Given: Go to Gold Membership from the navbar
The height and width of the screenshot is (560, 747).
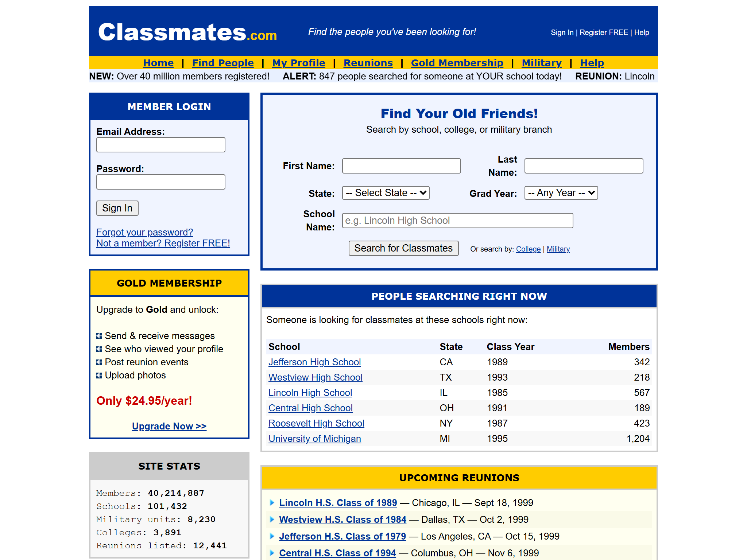Looking at the screenshot, I should pos(457,63).
